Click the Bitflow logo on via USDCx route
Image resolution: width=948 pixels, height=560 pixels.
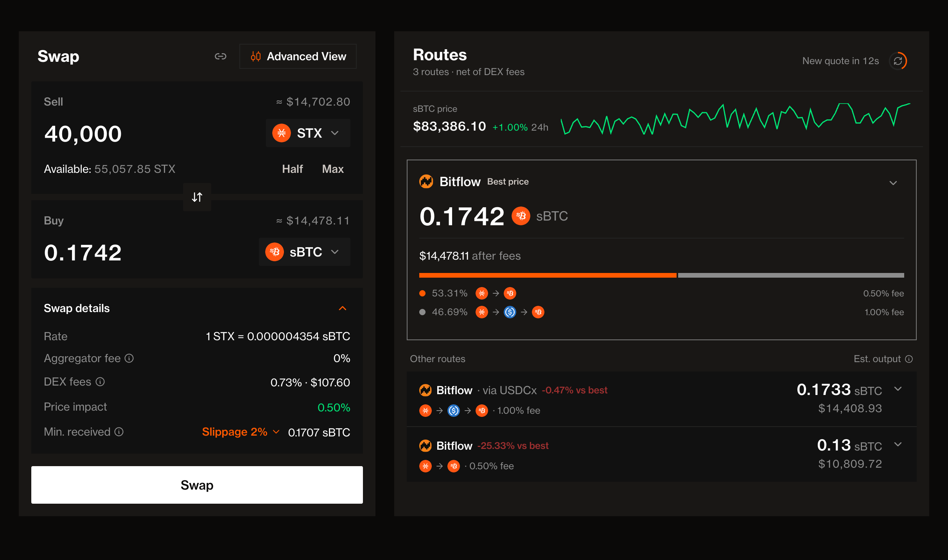pos(426,390)
